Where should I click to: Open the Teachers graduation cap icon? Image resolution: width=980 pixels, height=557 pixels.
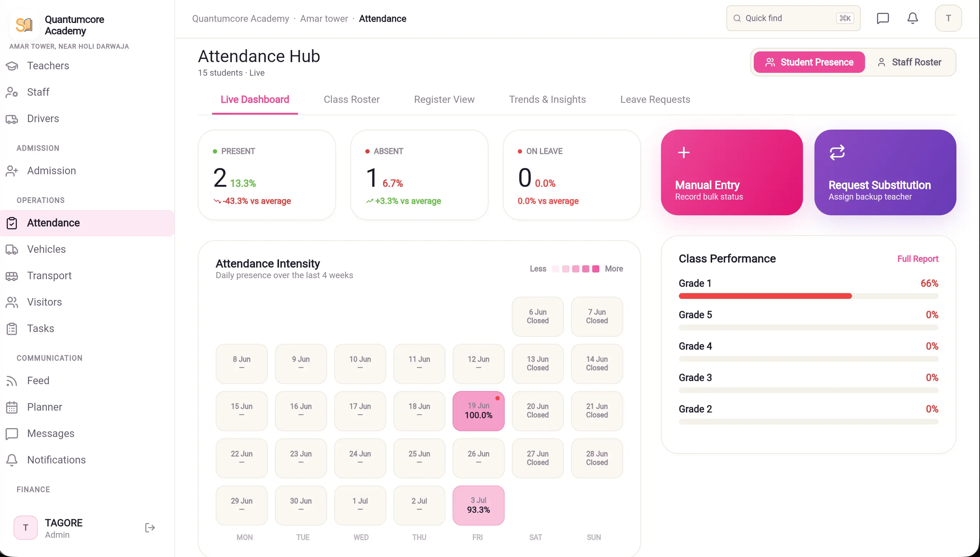pos(12,66)
